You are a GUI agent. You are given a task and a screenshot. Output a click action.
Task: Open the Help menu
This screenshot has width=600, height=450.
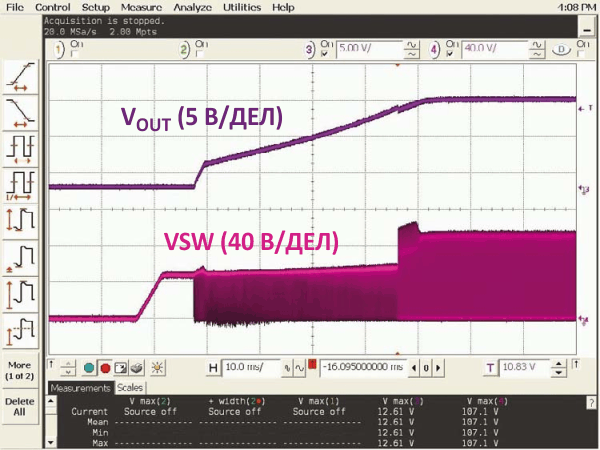283,7
